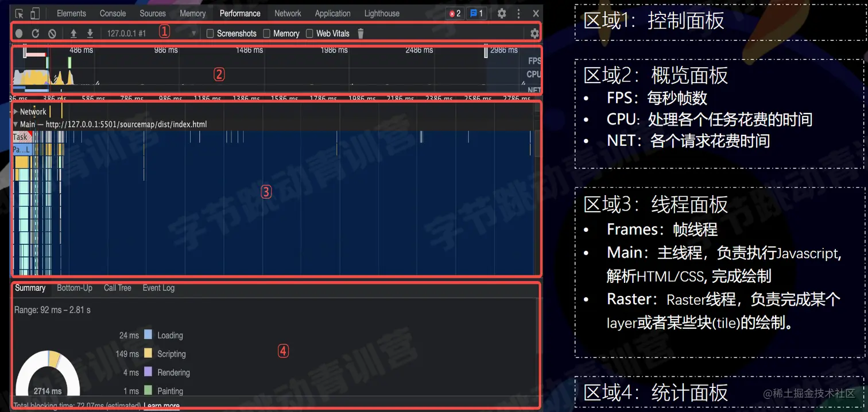Viewport: 868px width, 412px height.
Task: Click the FPS label in overview
Action: pyautogui.click(x=534, y=61)
